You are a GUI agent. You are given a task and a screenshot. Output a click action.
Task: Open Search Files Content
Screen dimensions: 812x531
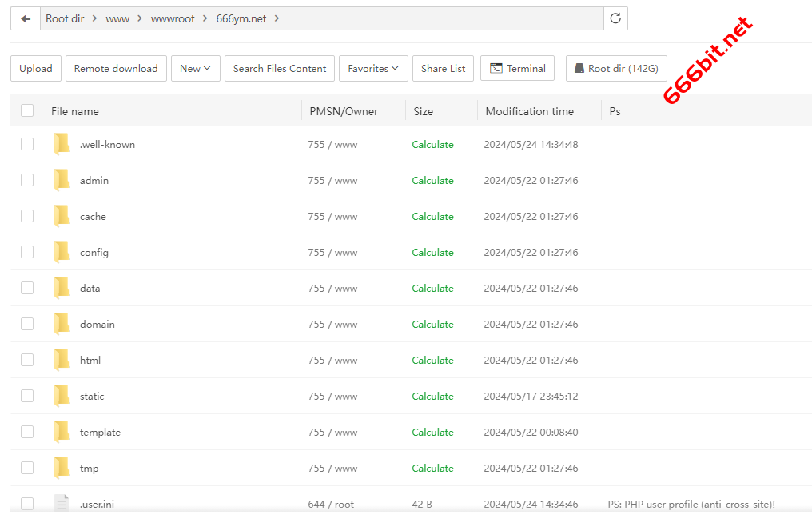click(x=279, y=69)
